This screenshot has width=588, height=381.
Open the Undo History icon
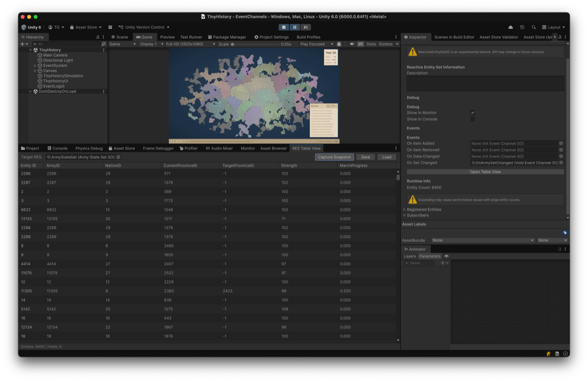coord(522,27)
